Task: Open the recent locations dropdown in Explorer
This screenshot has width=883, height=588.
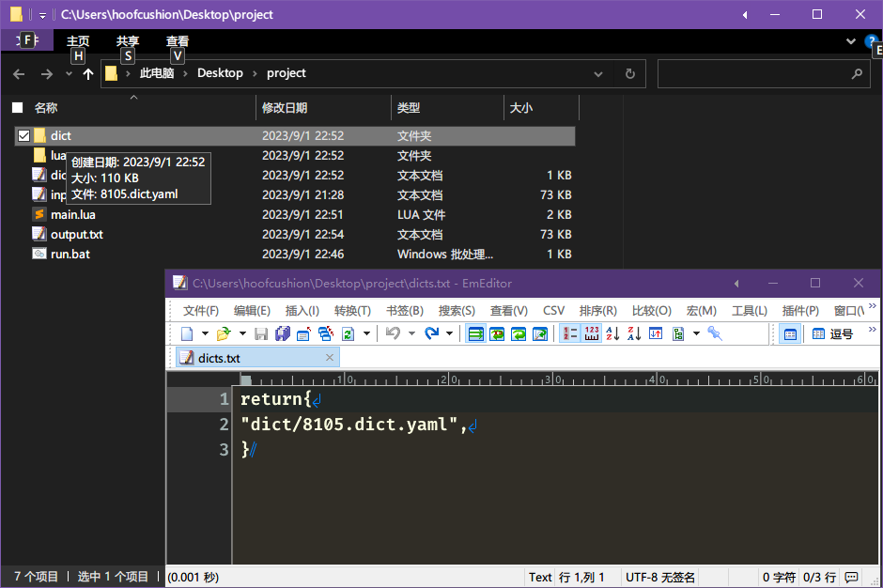Action: (69, 74)
